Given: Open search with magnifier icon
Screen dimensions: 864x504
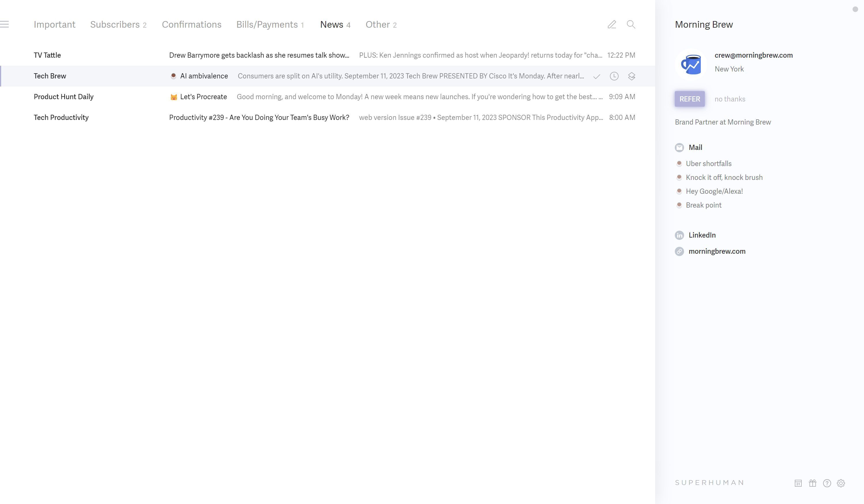Looking at the screenshot, I should pos(631,24).
